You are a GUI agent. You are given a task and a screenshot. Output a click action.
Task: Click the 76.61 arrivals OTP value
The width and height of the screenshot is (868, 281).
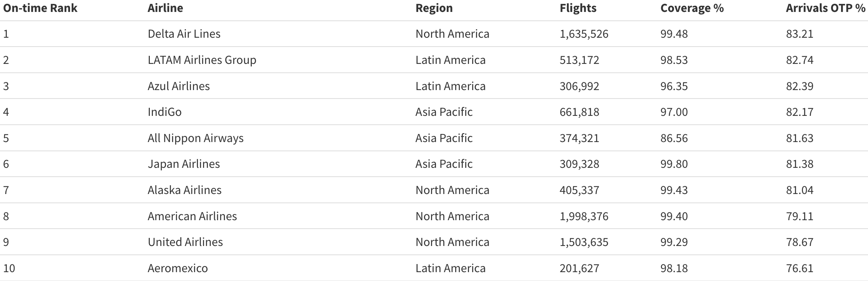(x=799, y=268)
